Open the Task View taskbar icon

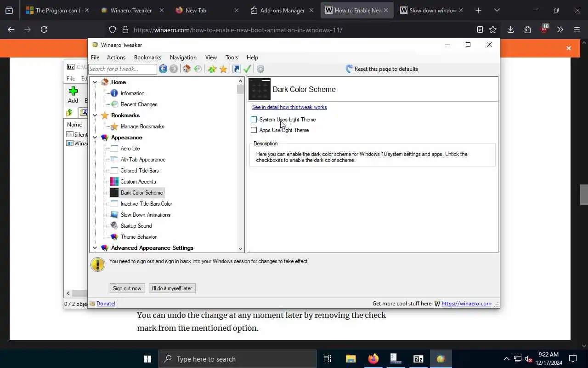(x=328, y=359)
